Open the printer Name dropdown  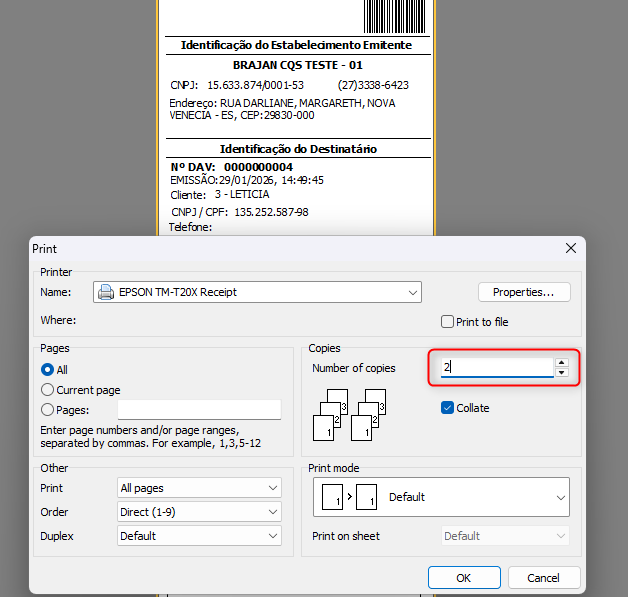(257, 292)
